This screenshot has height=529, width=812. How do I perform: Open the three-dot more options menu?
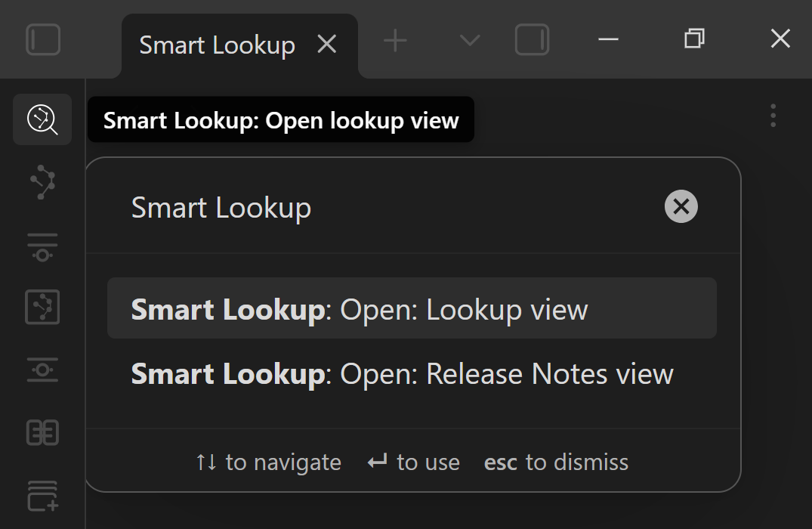(773, 116)
